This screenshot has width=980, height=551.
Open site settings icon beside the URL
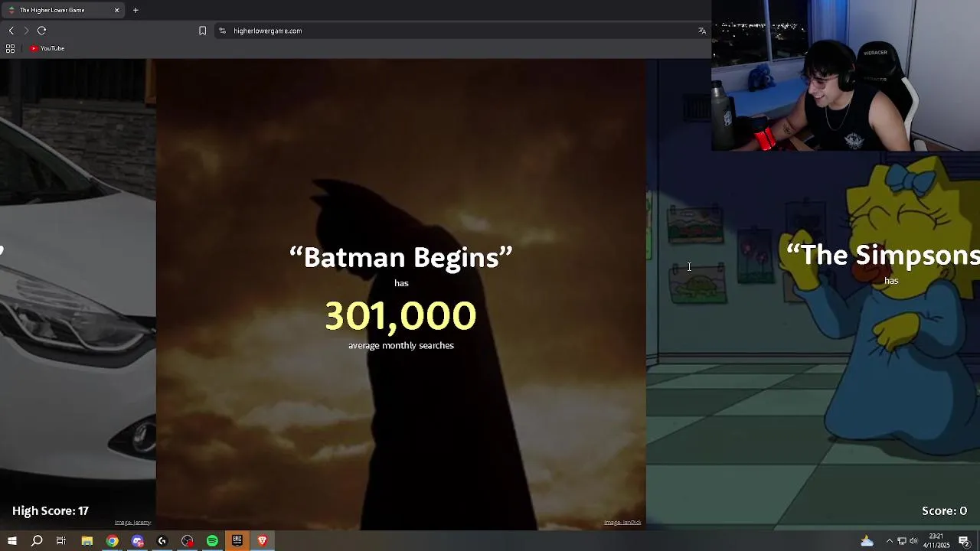(x=222, y=31)
